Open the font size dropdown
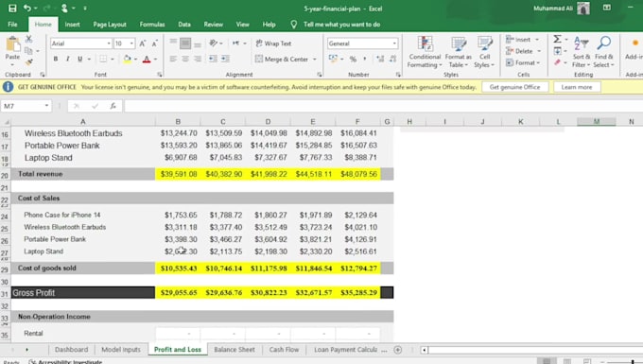This screenshot has width=643, height=364. click(131, 43)
